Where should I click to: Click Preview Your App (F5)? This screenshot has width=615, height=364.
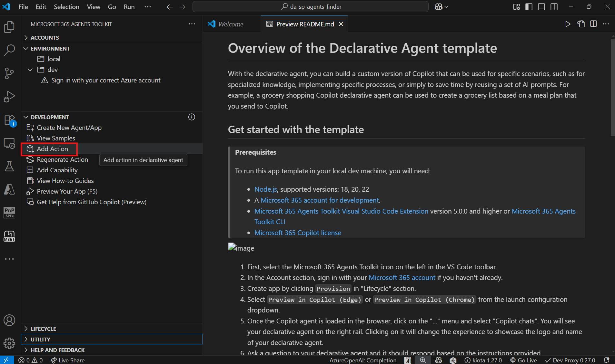point(67,191)
